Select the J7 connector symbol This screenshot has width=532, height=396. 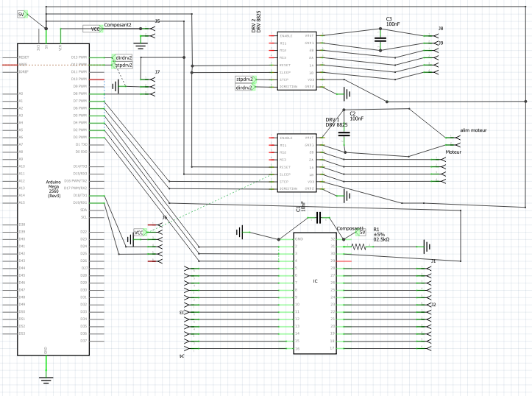pos(152,87)
